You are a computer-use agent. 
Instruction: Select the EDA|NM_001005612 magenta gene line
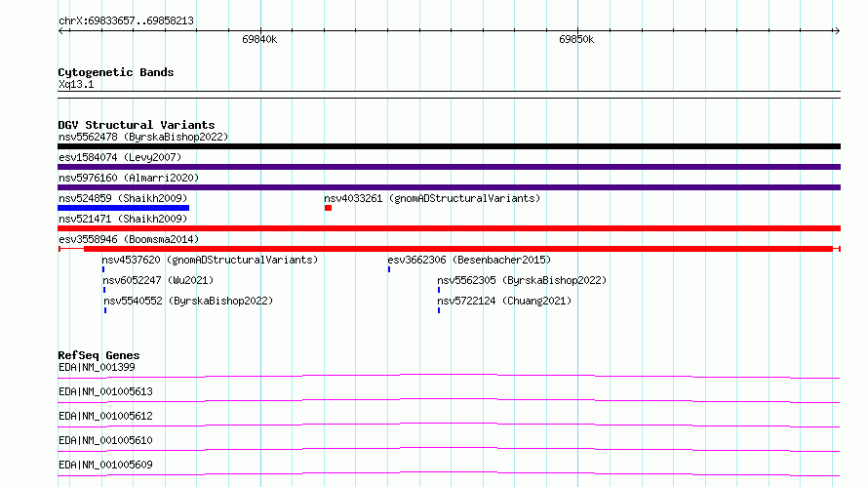coord(449,425)
